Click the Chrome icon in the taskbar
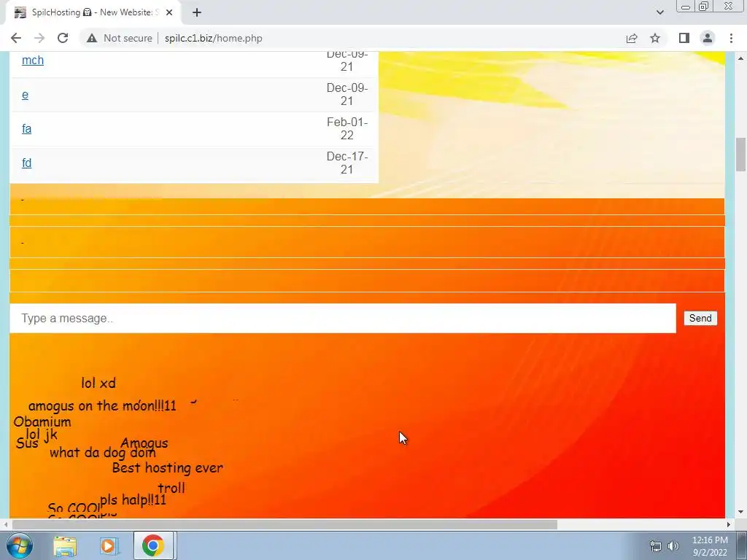The width and height of the screenshot is (747, 560). (x=153, y=545)
